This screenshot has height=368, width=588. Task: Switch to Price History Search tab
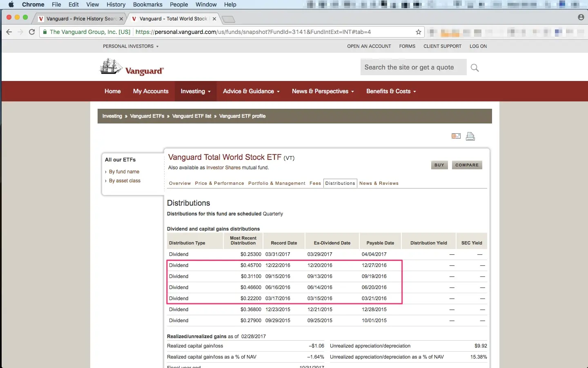pos(80,19)
